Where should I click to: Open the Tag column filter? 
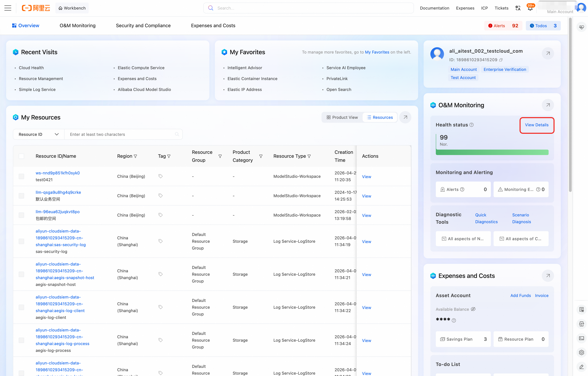(169, 156)
